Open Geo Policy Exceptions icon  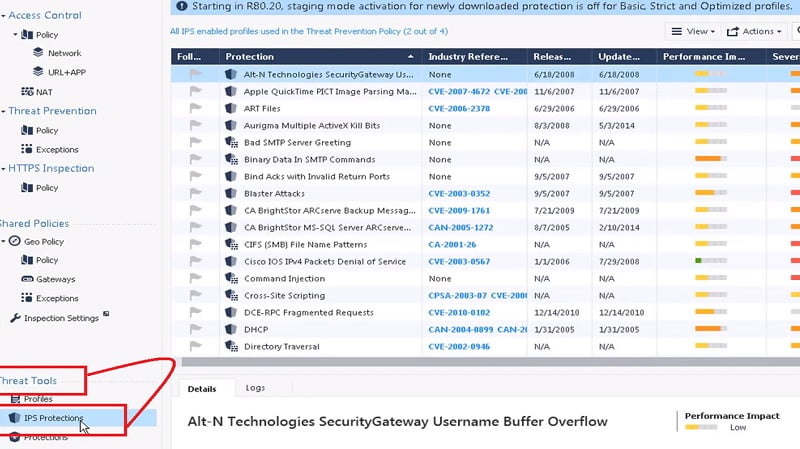[x=27, y=298]
